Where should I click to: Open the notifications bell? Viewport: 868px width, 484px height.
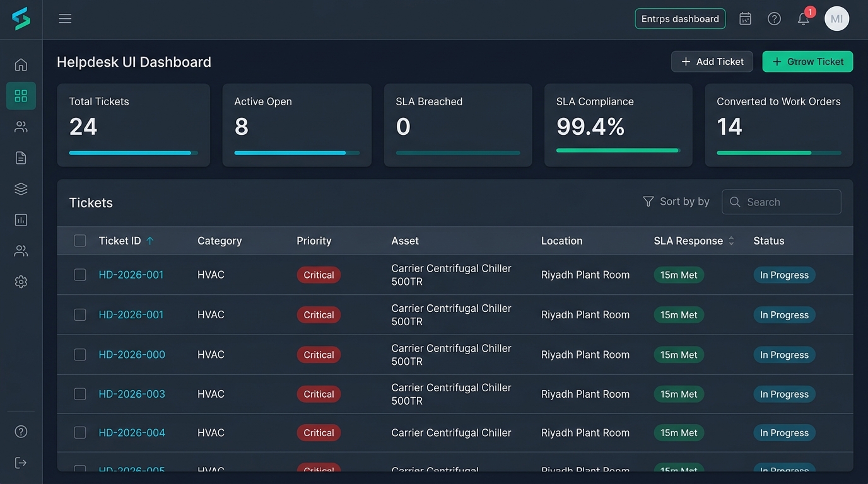tap(804, 19)
